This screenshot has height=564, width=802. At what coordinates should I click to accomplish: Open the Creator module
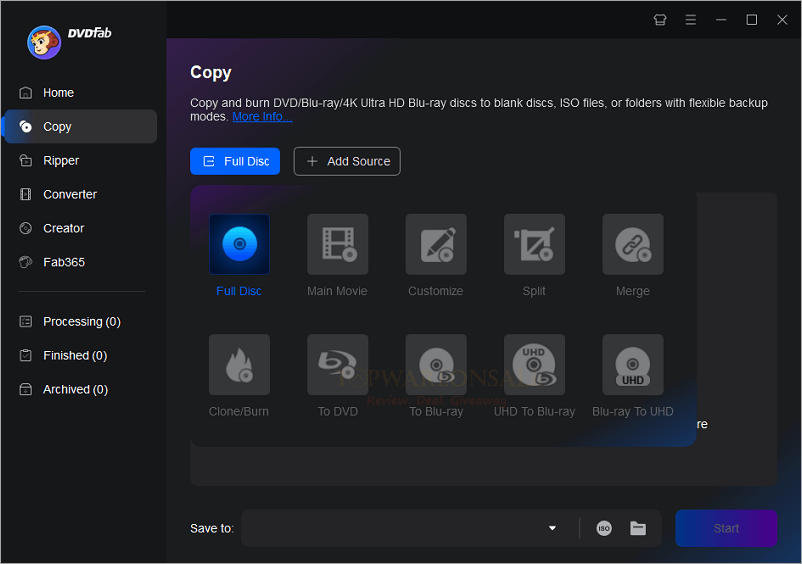[x=79, y=228]
